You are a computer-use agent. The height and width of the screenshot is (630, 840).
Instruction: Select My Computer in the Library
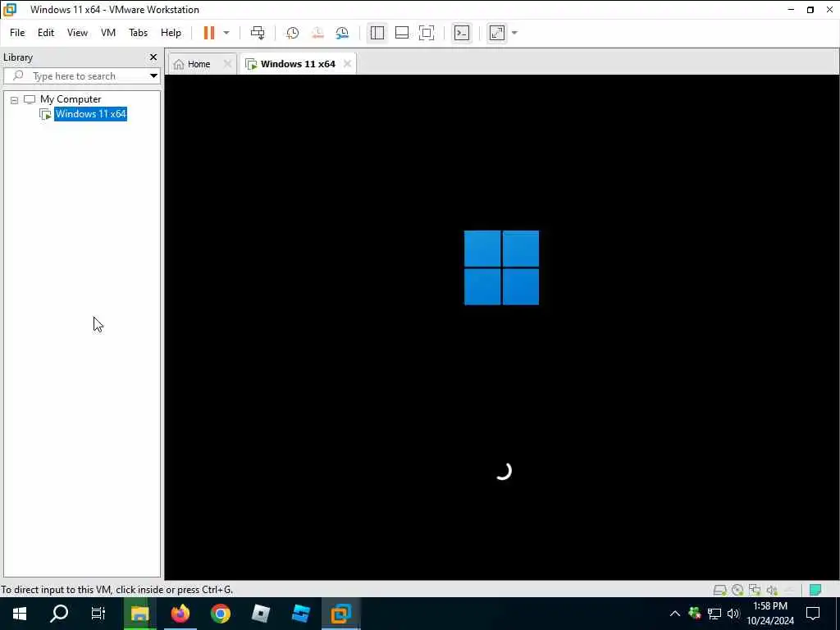[x=71, y=99]
